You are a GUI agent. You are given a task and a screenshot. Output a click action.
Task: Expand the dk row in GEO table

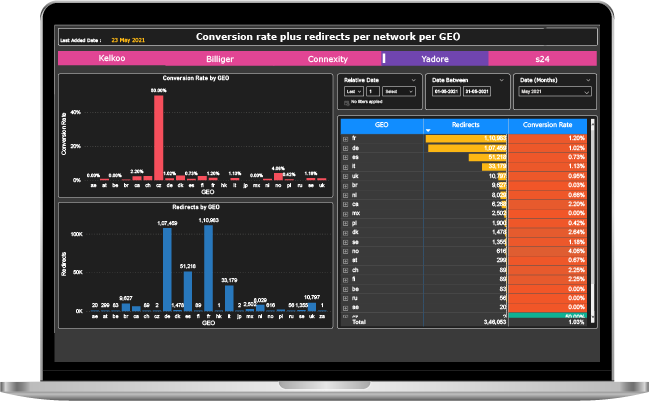pos(345,233)
